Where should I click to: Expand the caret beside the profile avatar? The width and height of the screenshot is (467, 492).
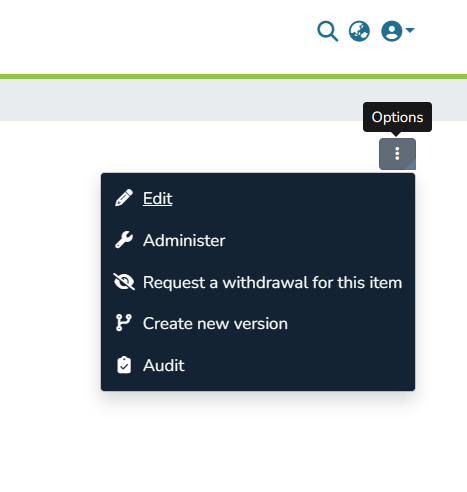point(410,30)
